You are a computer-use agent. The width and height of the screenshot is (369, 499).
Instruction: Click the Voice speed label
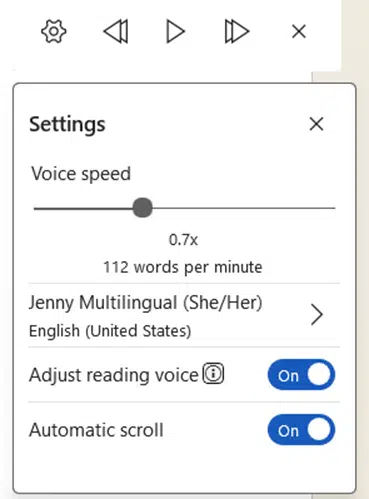coord(81,174)
